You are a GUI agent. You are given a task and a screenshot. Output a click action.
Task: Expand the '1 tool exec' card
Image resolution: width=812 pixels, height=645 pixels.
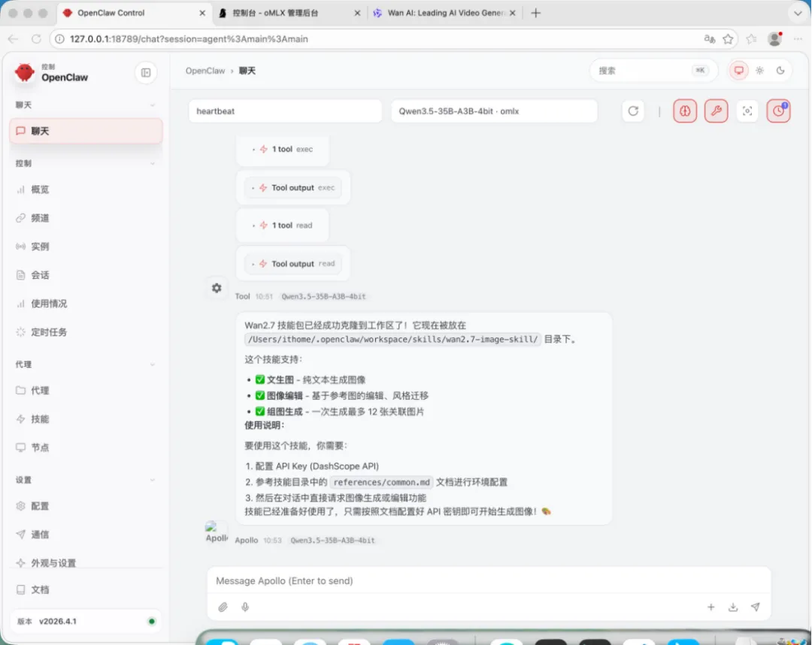[283, 149]
